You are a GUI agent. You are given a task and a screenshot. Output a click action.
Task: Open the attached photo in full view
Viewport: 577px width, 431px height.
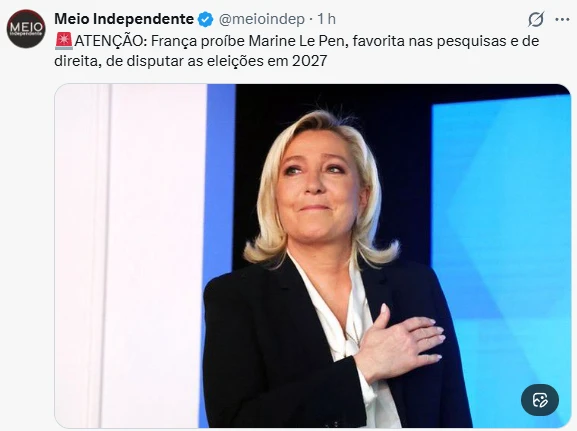(x=313, y=256)
